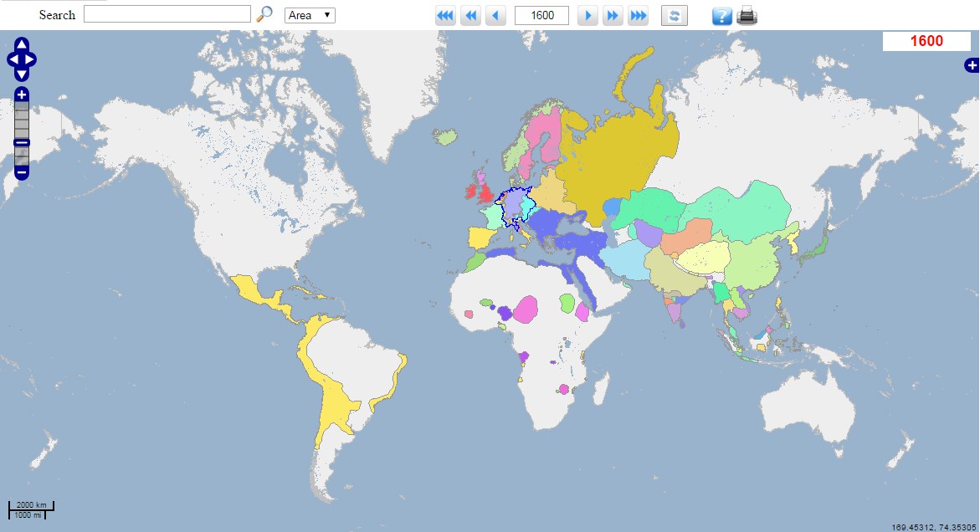This screenshot has width=980, height=532.
Task: Go to the previous year with the single-left arrow
Action: [495, 16]
